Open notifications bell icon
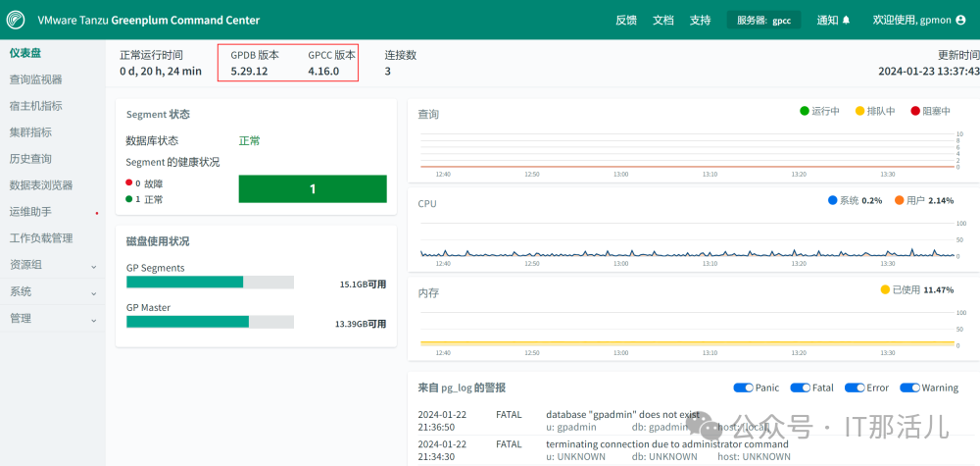This screenshot has height=466, width=980. coord(847,20)
